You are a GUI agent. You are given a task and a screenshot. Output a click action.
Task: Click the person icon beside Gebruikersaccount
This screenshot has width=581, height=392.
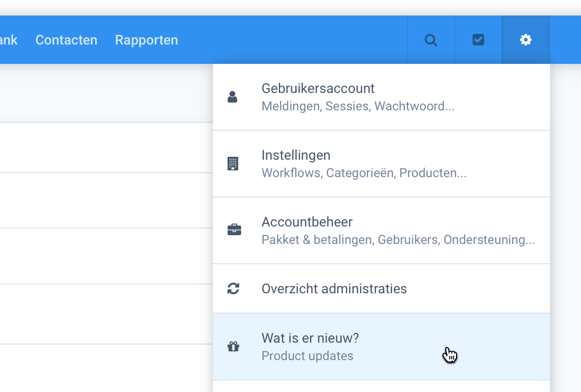tap(233, 97)
